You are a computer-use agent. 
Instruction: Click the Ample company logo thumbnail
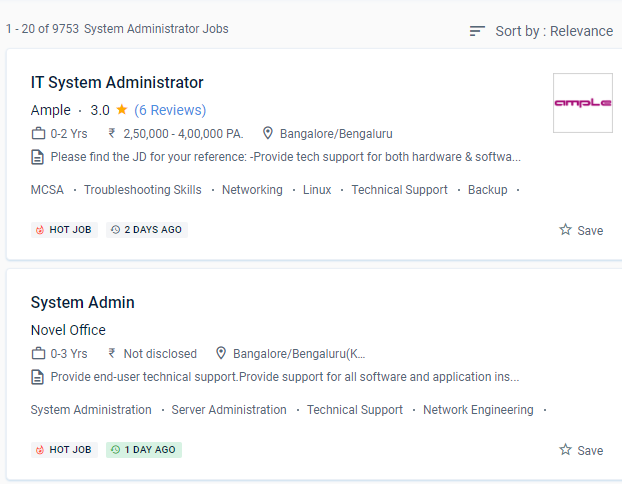point(582,103)
